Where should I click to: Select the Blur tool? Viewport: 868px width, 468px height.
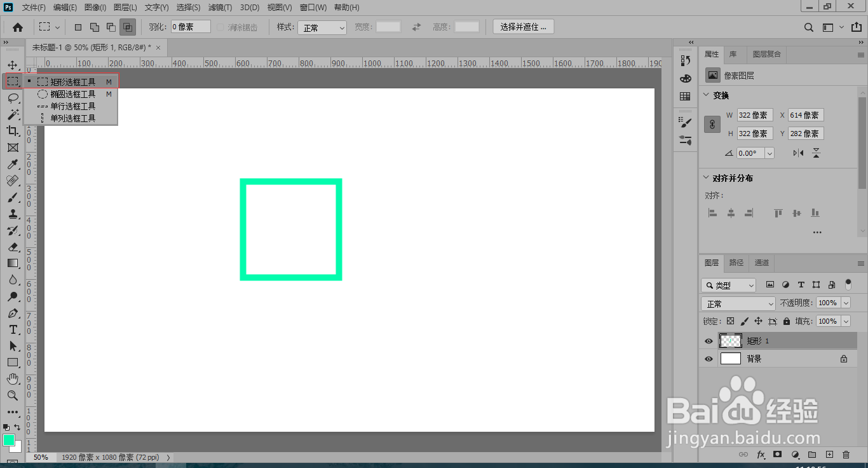[13, 280]
